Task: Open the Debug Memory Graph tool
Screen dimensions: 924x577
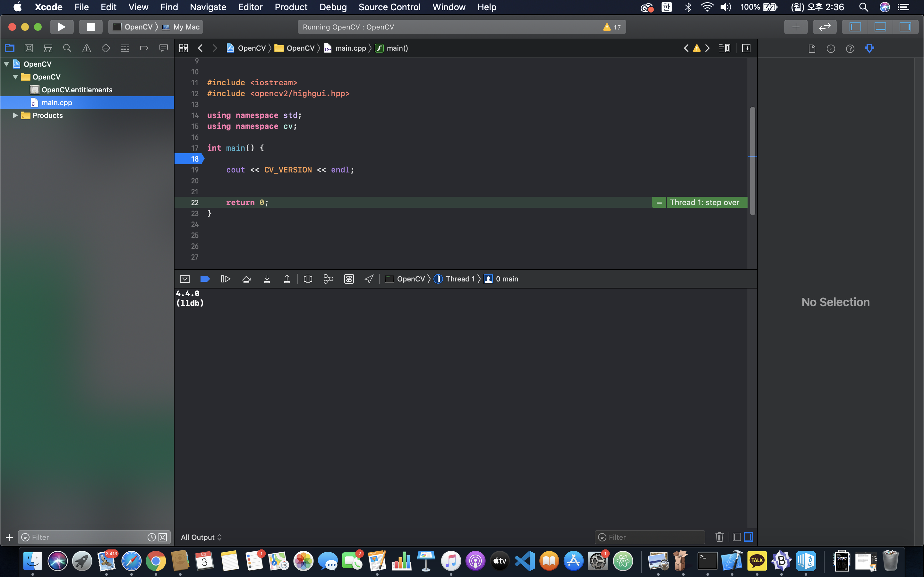Action: coord(328,279)
